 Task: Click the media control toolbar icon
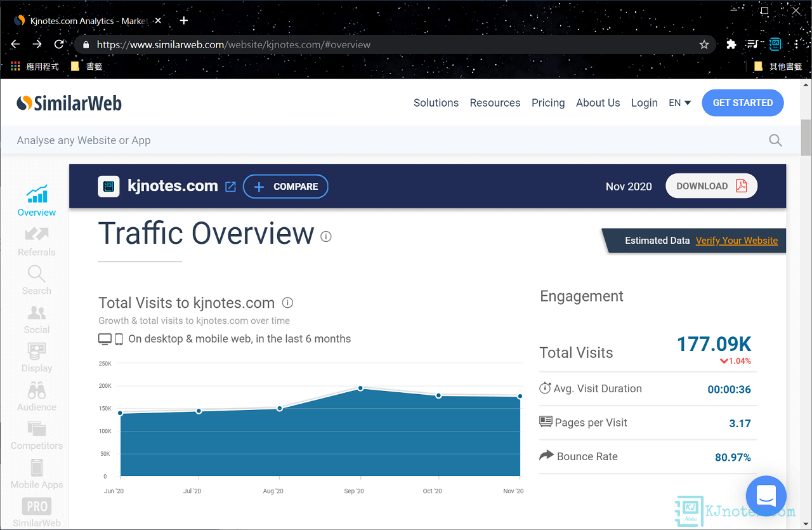click(752, 44)
